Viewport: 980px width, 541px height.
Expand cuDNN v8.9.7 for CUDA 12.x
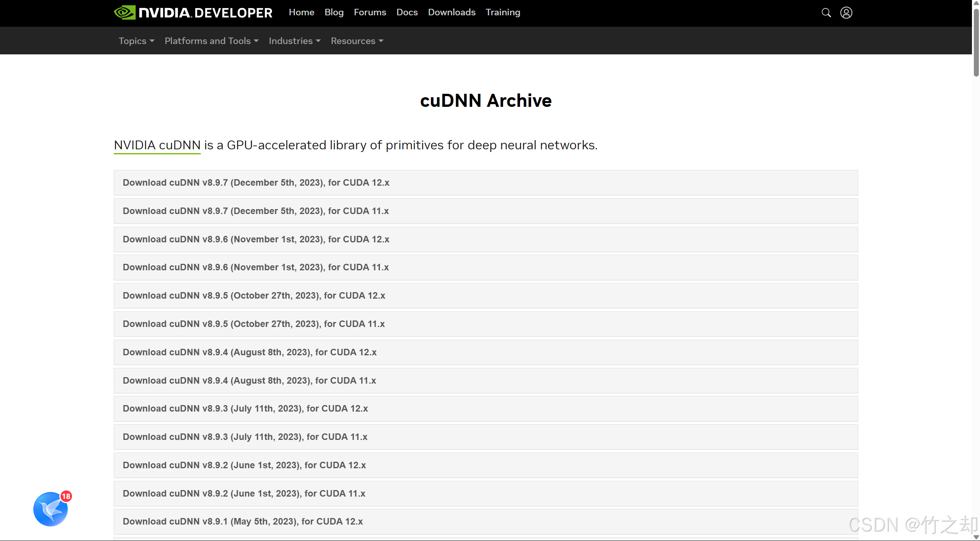(256, 183)
